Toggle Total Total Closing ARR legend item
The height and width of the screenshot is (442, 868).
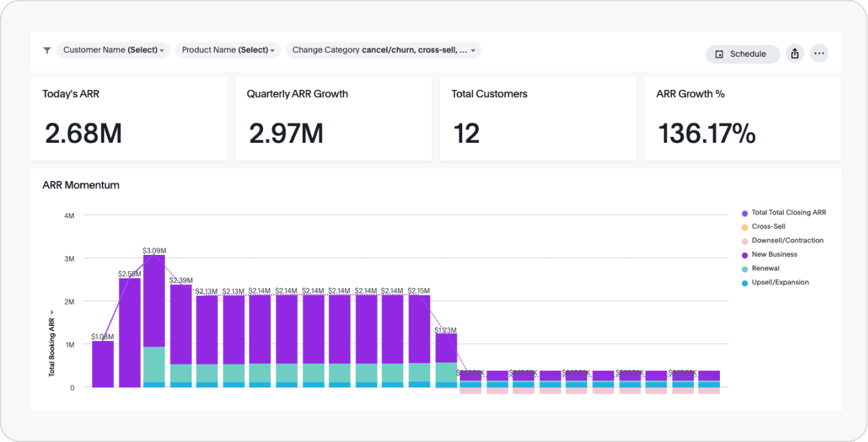click(x=788, y=213)
